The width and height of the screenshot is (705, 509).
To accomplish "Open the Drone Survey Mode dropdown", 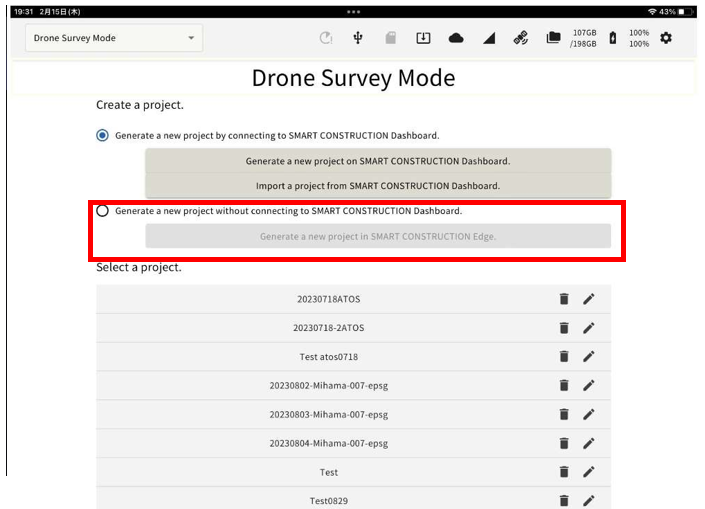I will tap(114, 38).
